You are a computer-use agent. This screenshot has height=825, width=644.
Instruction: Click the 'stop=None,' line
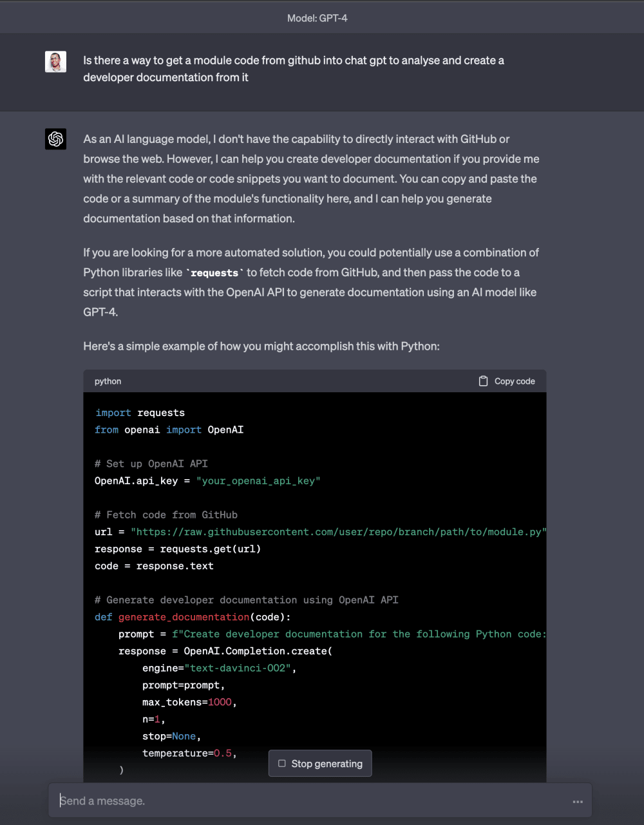click(172, 736)
